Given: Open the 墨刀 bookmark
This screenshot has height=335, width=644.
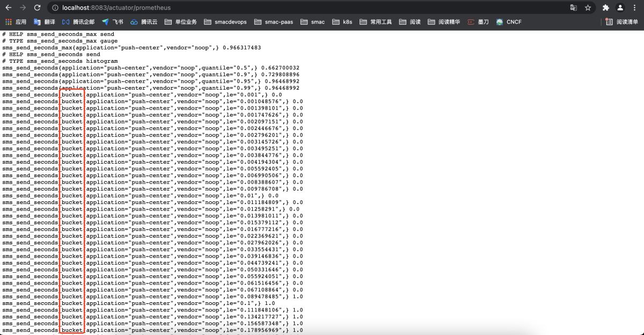Looking at the screenshot, I should 478,22.
